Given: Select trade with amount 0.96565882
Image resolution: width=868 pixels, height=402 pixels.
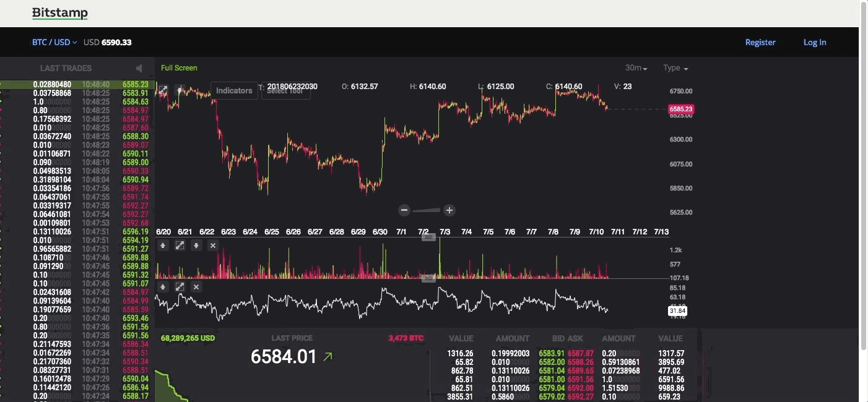Looking at the screenshot, I should (x=77, y=249).
